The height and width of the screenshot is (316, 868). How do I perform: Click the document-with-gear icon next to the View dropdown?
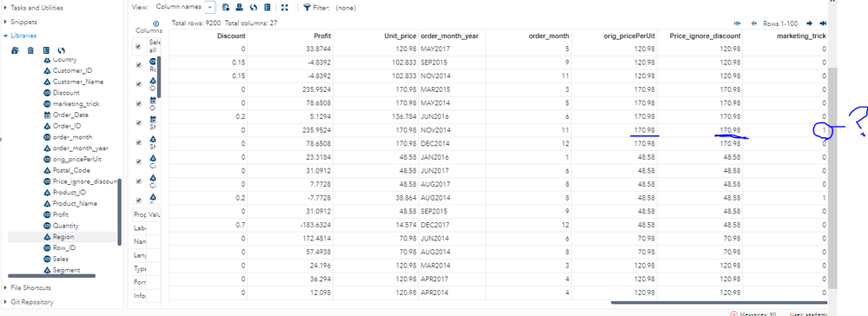click(x=225, y=7)
